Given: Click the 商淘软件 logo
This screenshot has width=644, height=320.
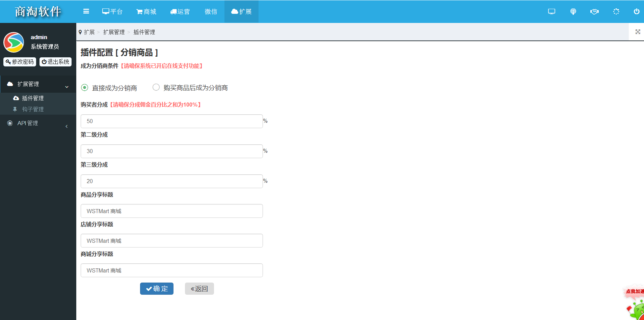Looking at the screenshot, I should (38, 11).
